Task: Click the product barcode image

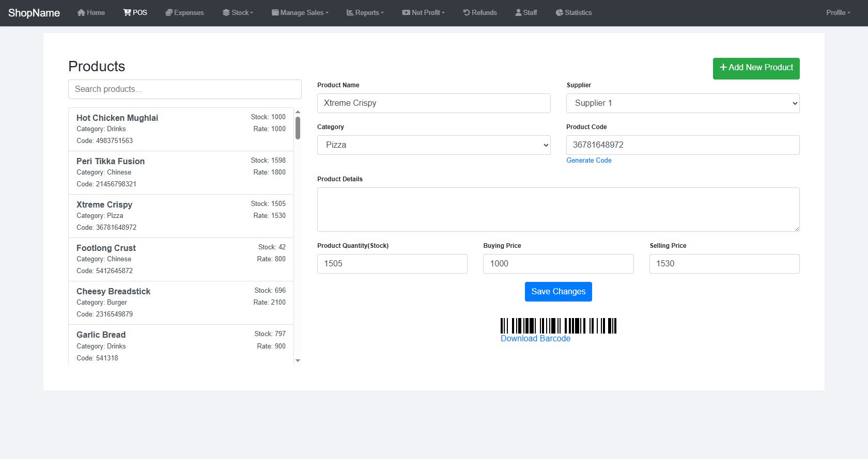Action: coord(559,326)
